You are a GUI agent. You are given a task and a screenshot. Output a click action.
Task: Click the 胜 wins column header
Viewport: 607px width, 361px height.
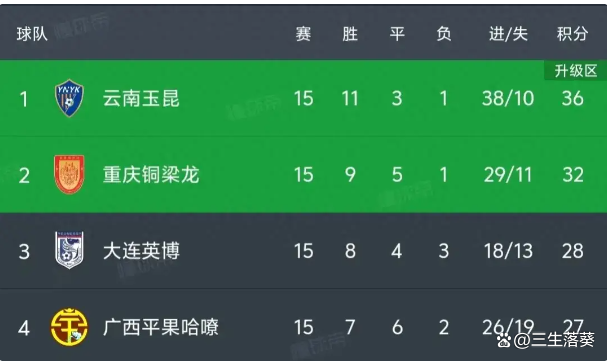point(350,34)
